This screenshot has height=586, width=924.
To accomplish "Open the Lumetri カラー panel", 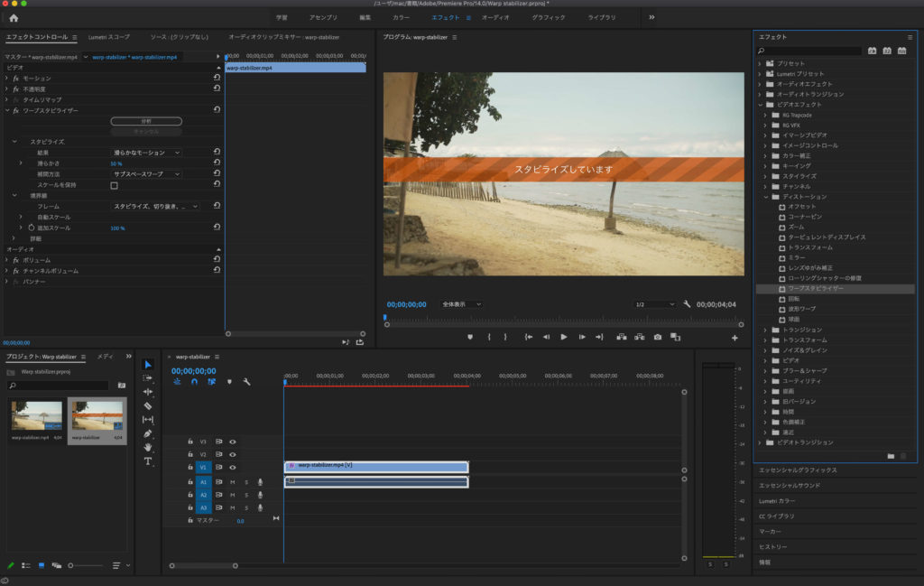I will 777,500.
